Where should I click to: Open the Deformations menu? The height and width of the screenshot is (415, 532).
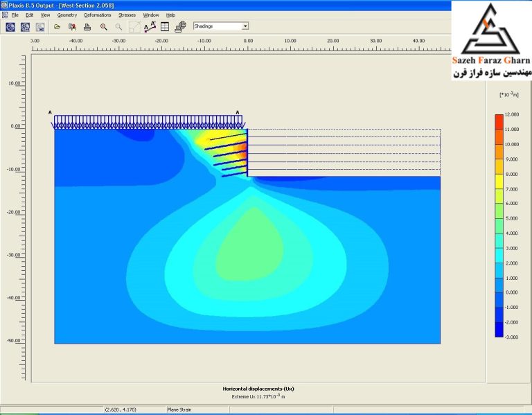click(x=98, y=15)
